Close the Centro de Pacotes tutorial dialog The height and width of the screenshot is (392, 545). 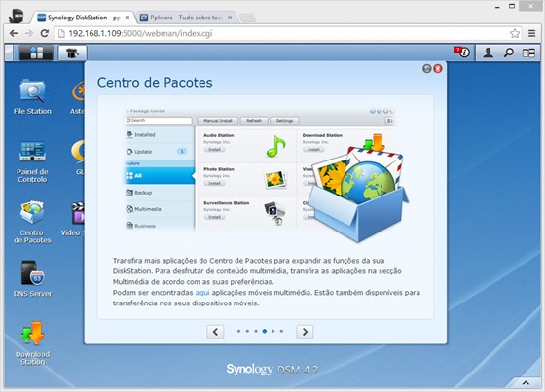click(x=438, y=69)
